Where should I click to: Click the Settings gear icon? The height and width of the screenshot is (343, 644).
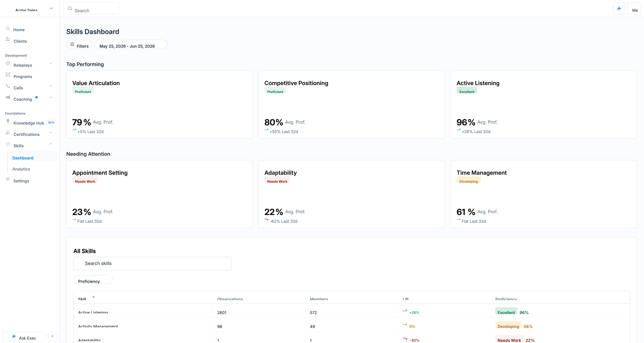coord(8,179)
